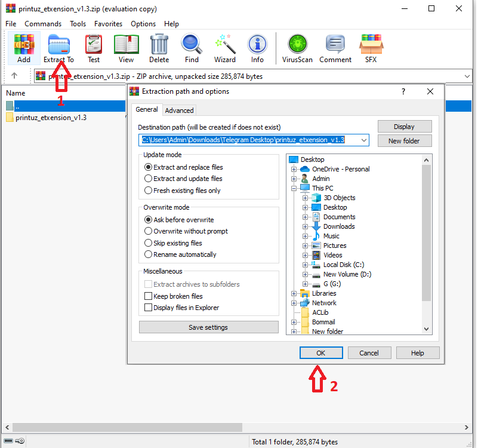Click the folder tree vertical scrollbar thumb
Viewport: 478px width, 448px height.
pos(427,233)
